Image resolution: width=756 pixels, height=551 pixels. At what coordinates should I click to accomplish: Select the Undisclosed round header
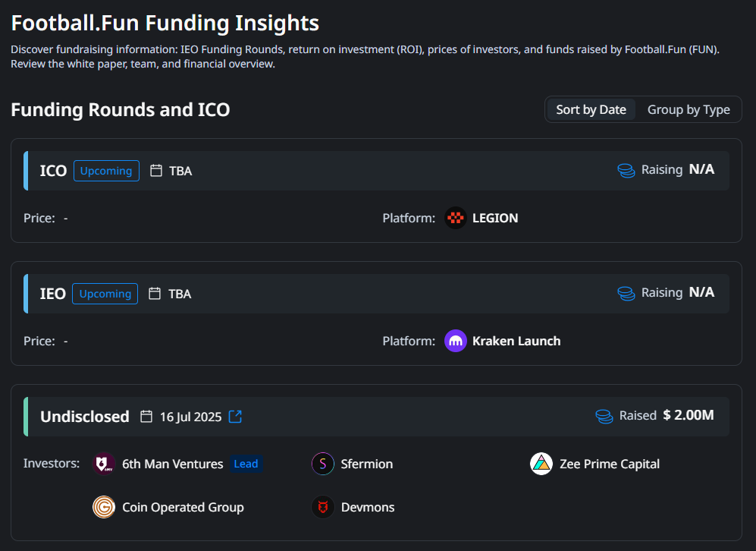click(x=84, y=417)
